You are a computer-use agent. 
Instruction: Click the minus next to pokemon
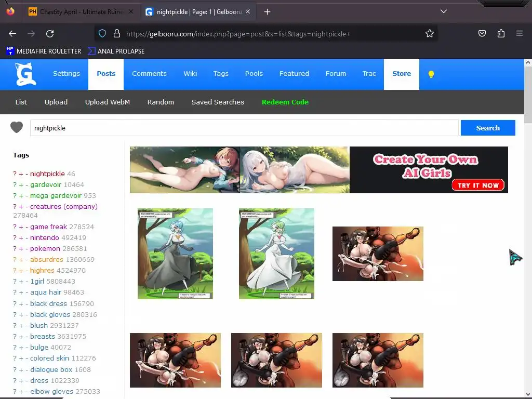27,248
